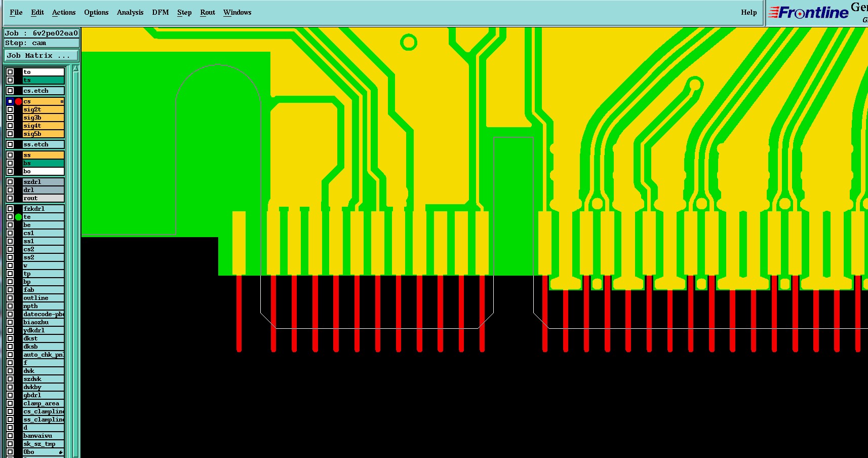Open the Actions menu

coord(64,12)
